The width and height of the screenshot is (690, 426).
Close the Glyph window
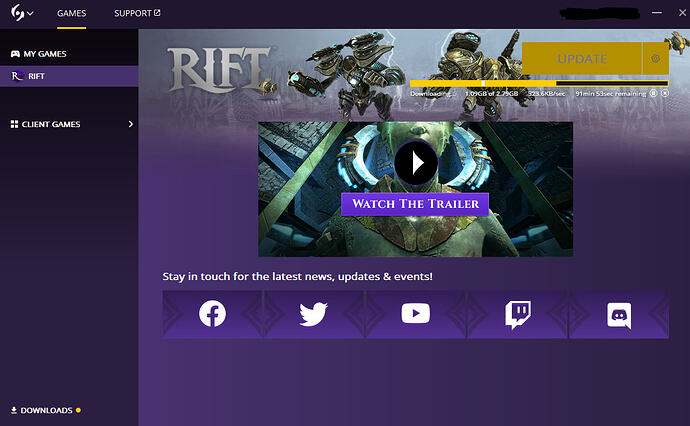(682, 13)
